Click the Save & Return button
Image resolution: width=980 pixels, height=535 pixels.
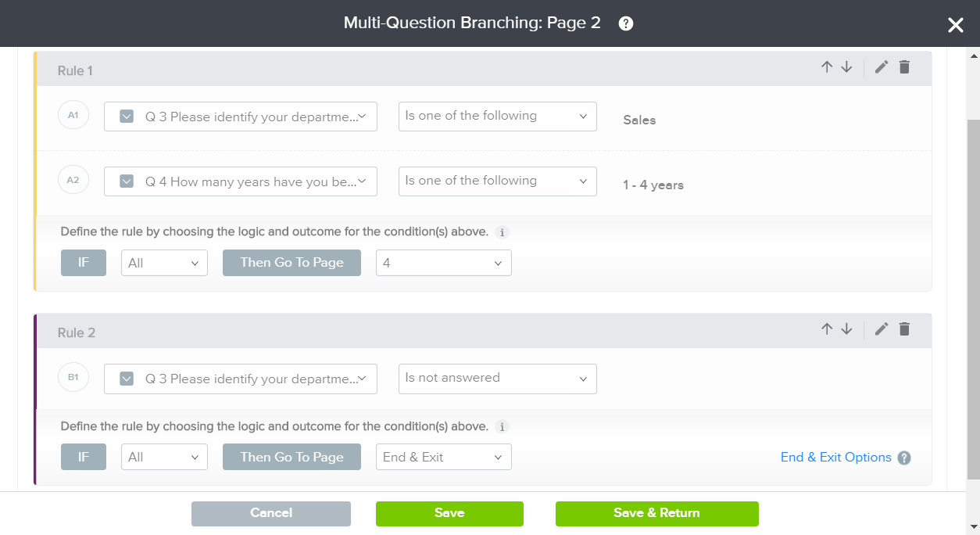[x=656, y=513]
